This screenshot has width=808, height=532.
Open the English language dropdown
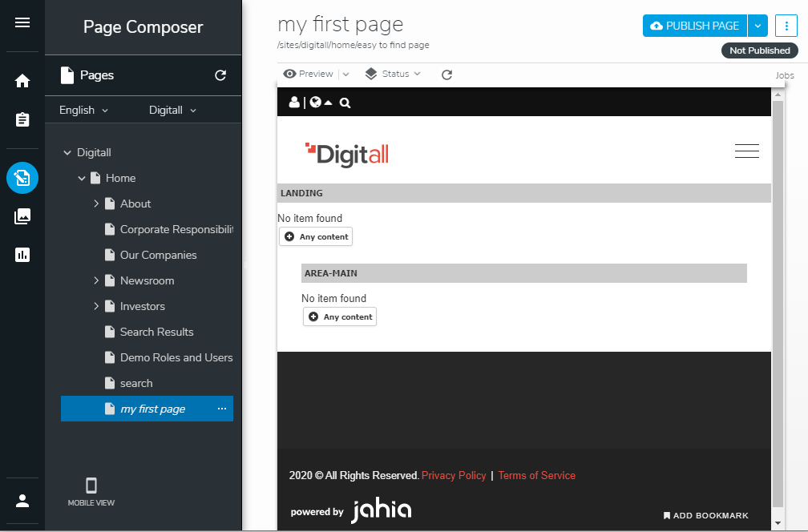click(x=83, y=110)
